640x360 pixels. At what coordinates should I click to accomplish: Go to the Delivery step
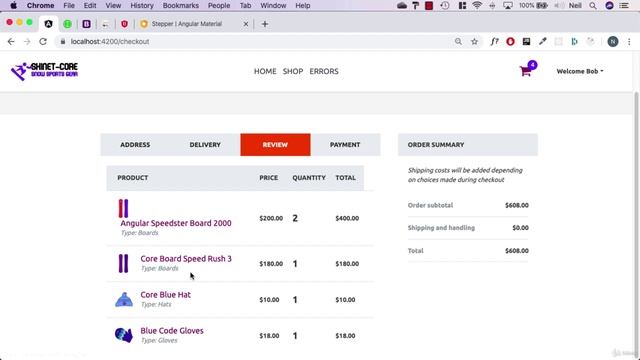(205, 145)
